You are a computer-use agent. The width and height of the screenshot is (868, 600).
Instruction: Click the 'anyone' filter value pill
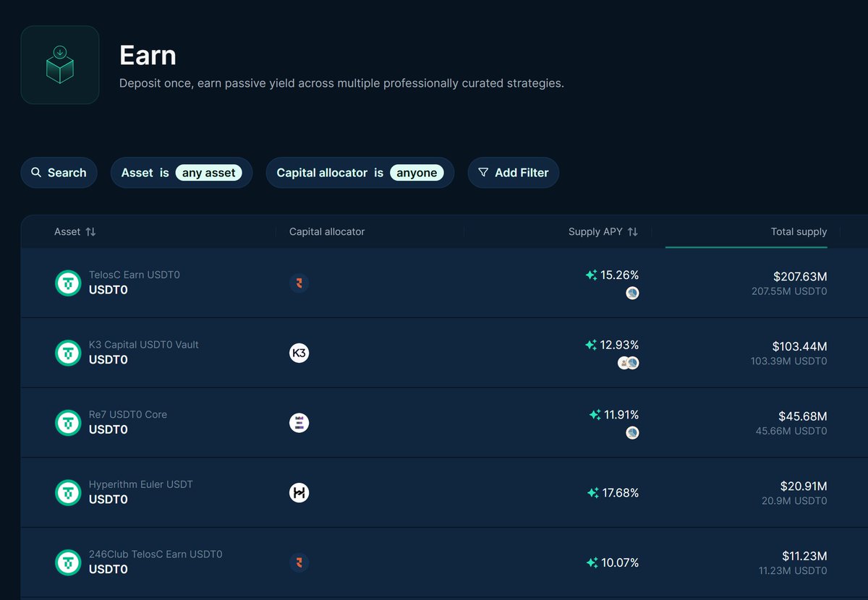point(417,173)
